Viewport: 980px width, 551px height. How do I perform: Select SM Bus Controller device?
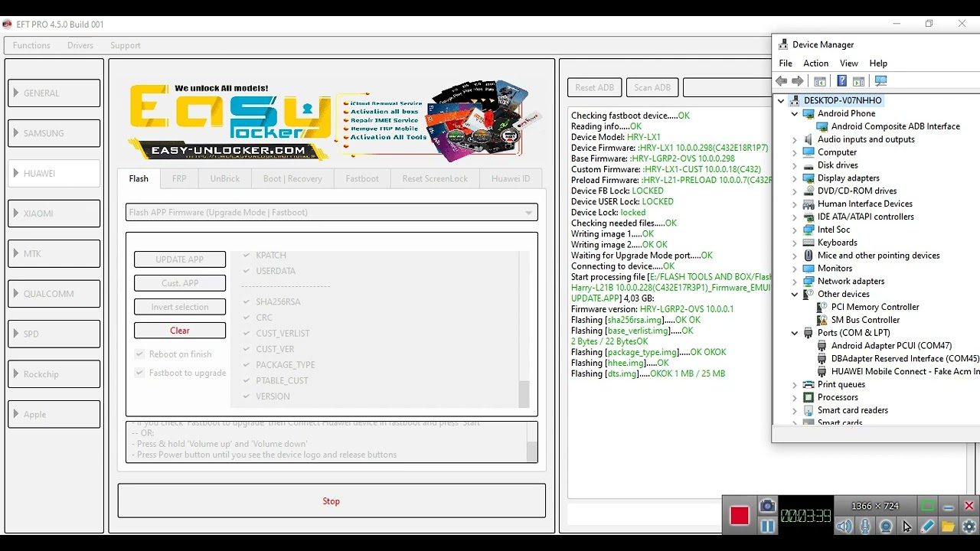865,320
